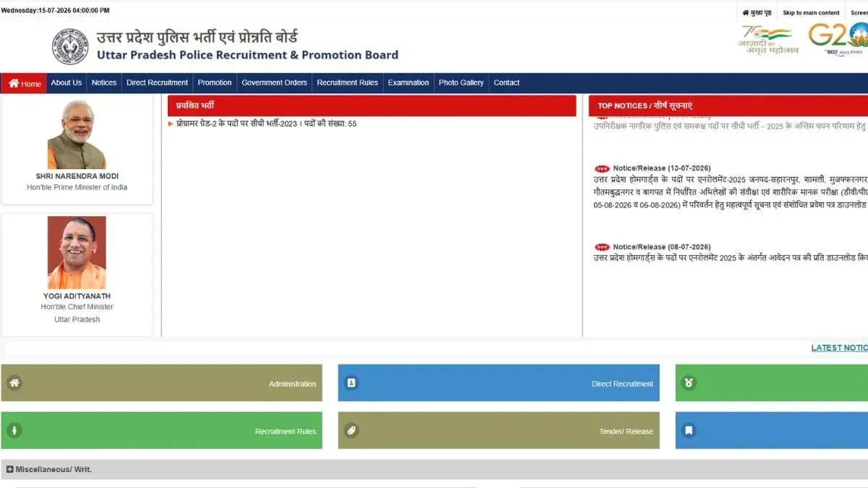
Task: Click the new badge beside 13-07-2026 notice
Action: tap(602, 168)
